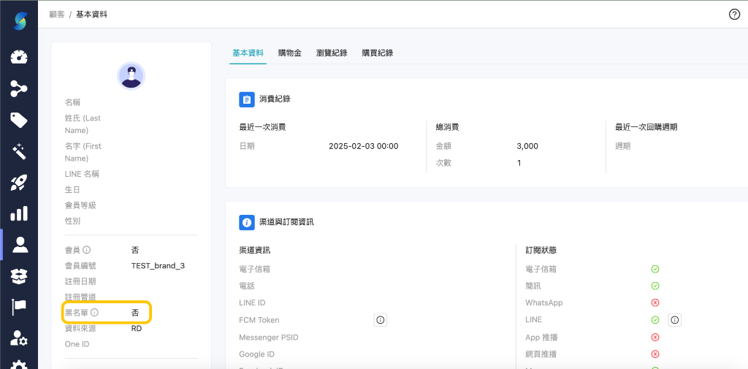This screenshot has height=369, width=748.
Task: Click the 生日 label
Action: 72,190
